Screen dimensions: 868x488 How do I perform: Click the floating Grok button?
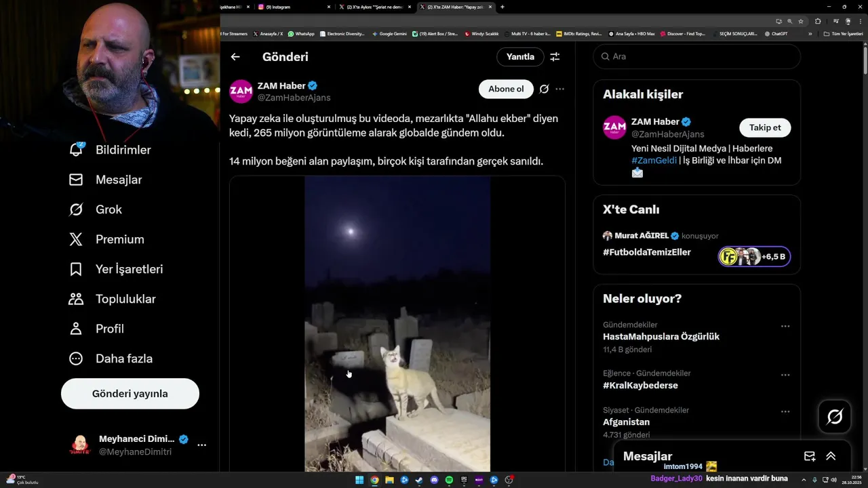click(835, 417)
